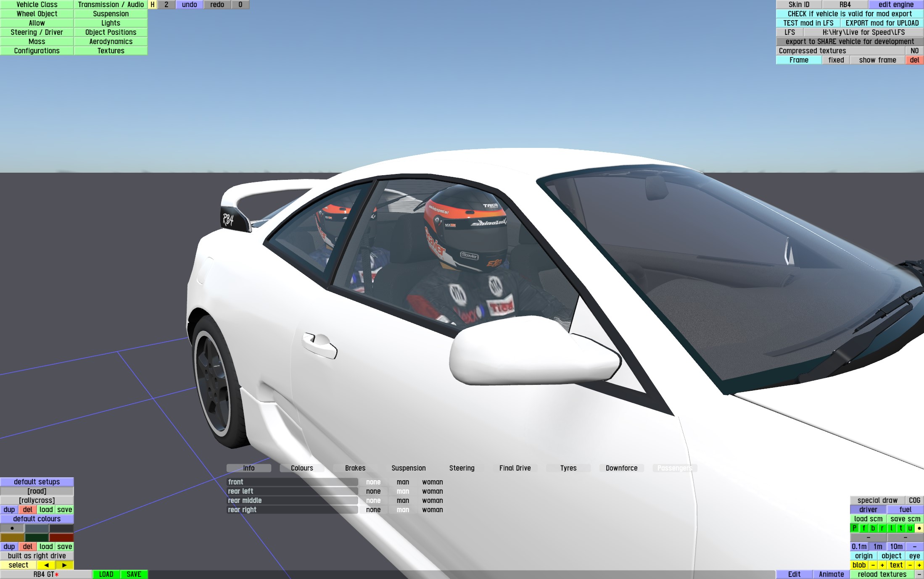Select the P view shortcut button
Viewport: 924px width, 579px height.
(854, 528)
